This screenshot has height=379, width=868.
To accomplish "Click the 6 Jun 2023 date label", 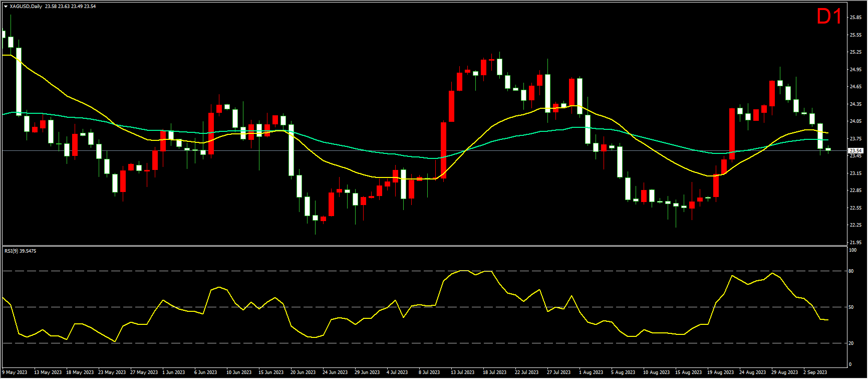I will [x=206, y=372].
